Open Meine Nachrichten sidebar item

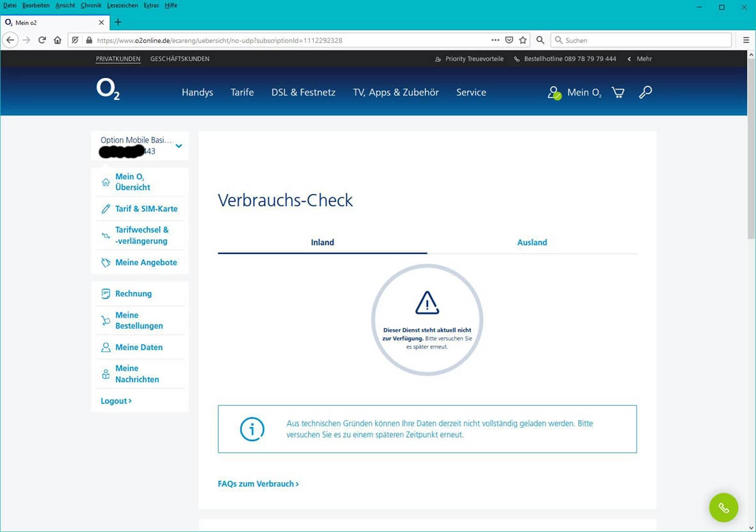(x=140, y=374)
